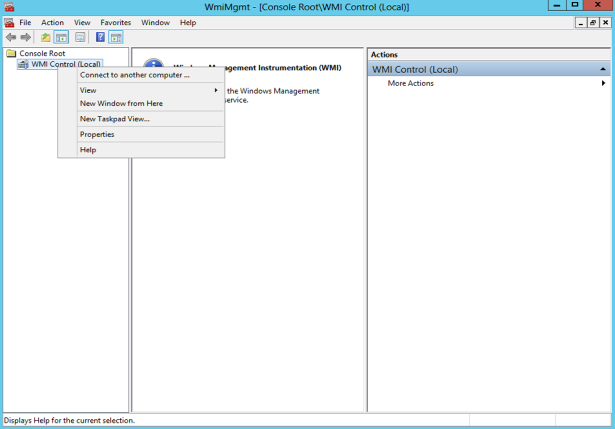The width and height of the screenshot is (615, 429).
Task: Click the Forward arrow toolbar icon
Action: point(26,37)
